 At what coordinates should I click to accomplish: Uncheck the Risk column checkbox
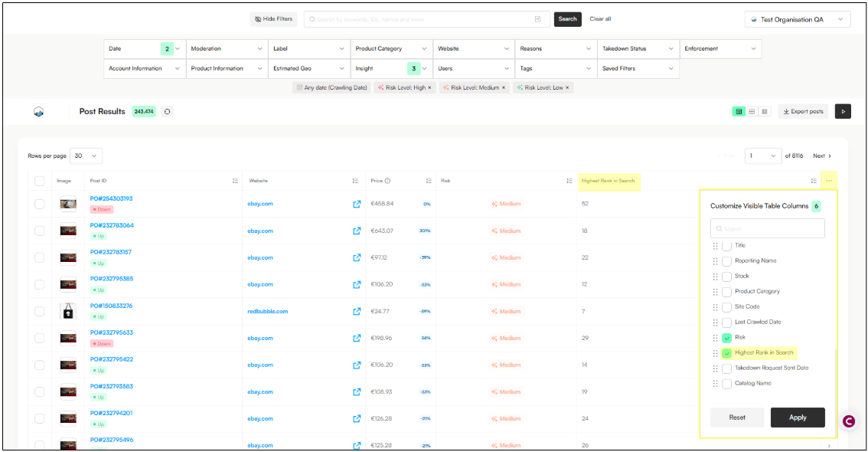pos(727,337)
